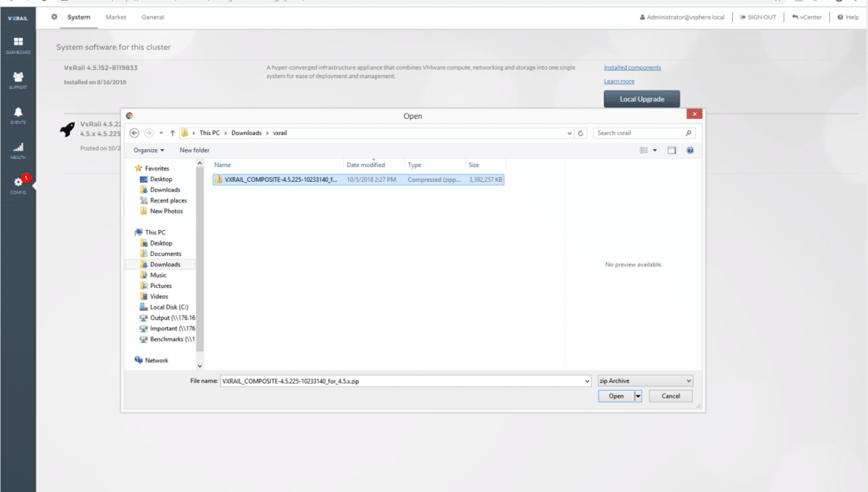
Task: Open the zip Archive file type dropdown
Action: [645, 381]
